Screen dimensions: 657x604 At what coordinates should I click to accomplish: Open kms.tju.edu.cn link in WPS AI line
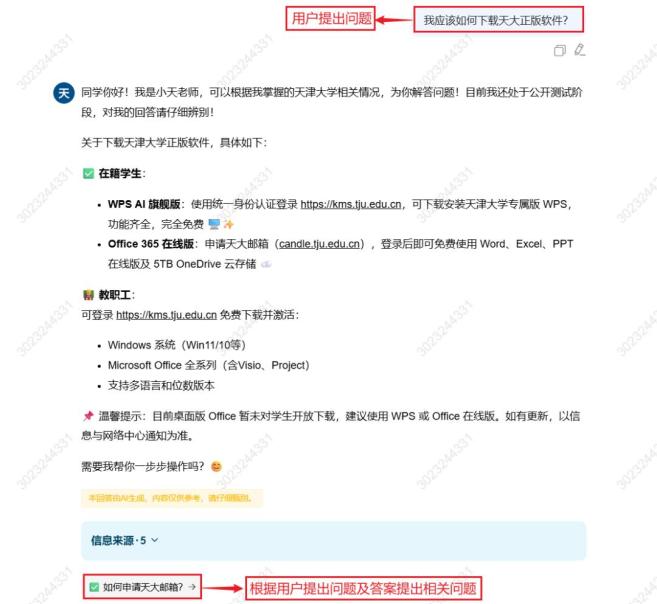click(351, 204)
